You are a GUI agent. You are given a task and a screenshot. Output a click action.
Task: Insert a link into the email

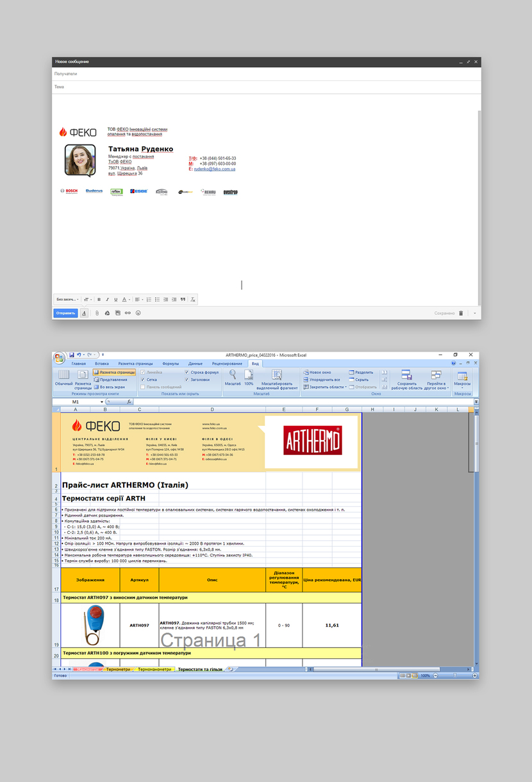point(128,313)
